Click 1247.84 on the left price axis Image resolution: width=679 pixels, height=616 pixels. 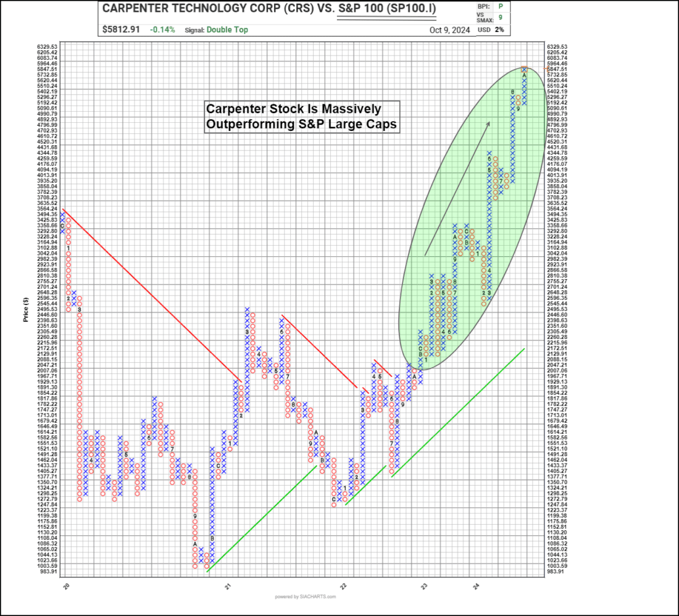click(x=47, y=505)
